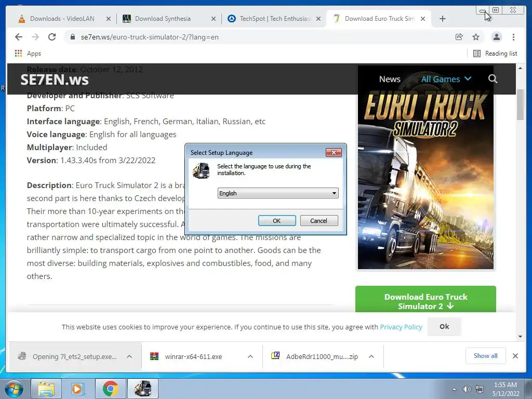Image resolution: width=532 pixels, height=399 pixels.
Task: Click the page scrollbar up arrow
Action: pos(520,68)
